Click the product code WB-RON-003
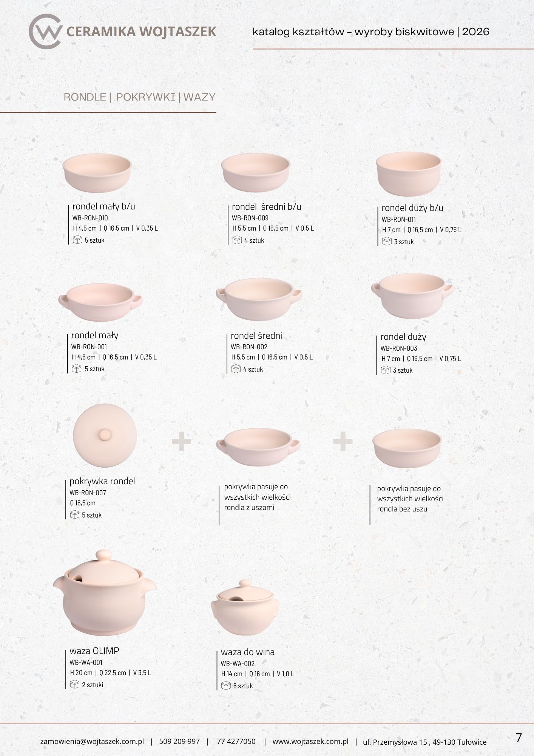Screen dimensions: 534x756 (399, 348)
